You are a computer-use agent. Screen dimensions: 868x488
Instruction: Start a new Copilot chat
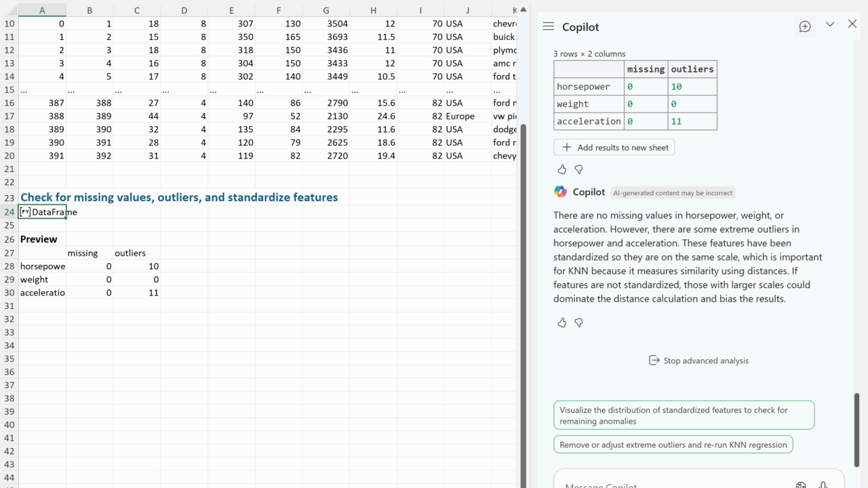pyautogui.click(x=805, y=26)
